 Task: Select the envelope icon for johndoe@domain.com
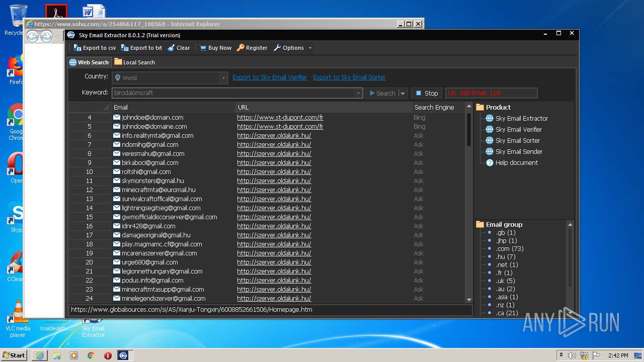pos(117,117)
